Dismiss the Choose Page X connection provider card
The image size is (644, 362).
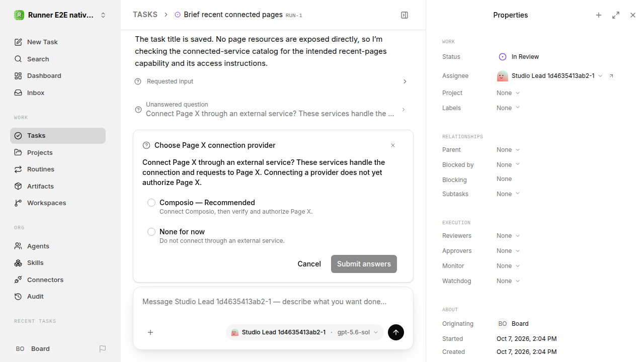point(393,145)
